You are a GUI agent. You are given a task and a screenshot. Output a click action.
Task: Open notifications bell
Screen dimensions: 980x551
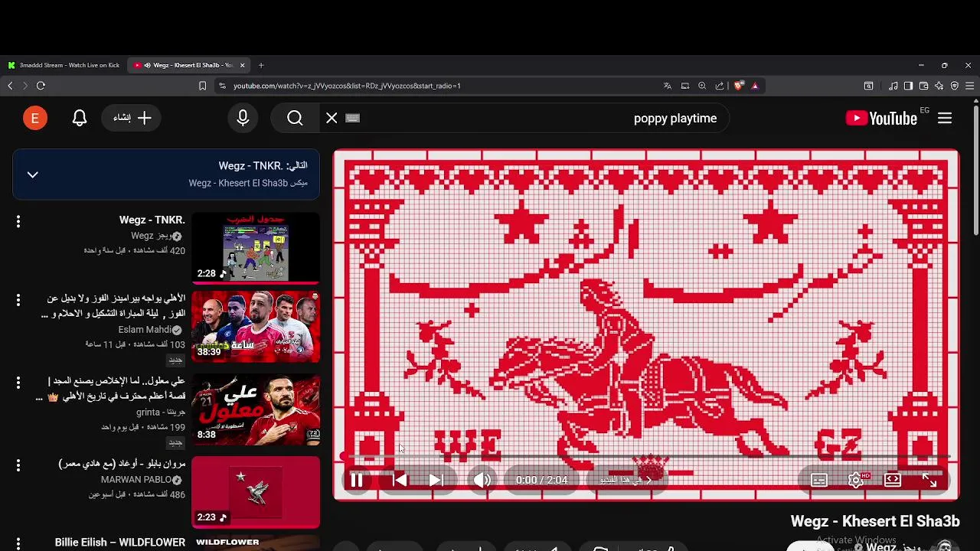pyautogui.click(x=80, y=118)
